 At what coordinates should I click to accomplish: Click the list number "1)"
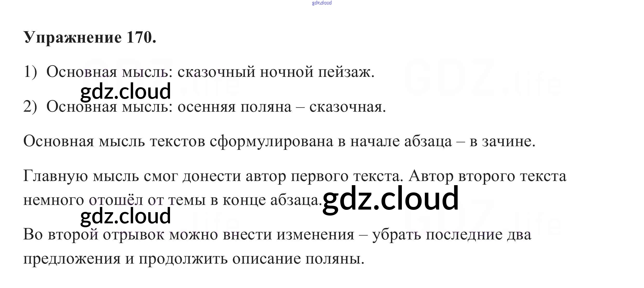pyautogui.click(x=30, y=72)
